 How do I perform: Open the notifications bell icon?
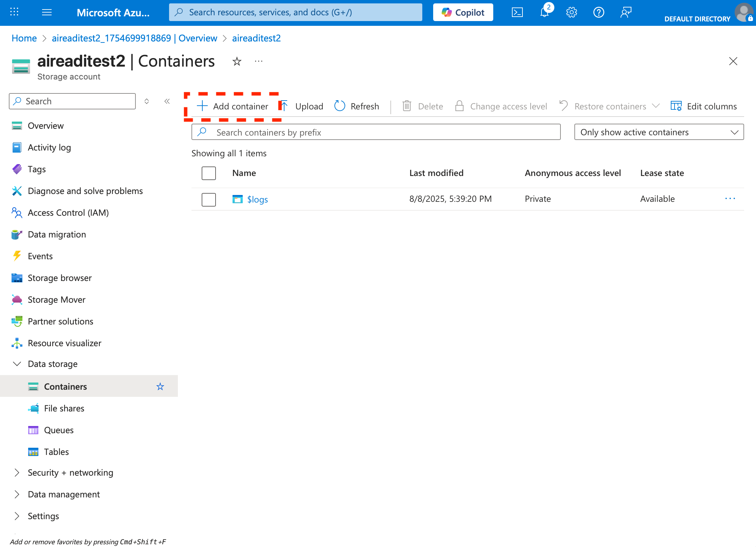tap(545, 13)
